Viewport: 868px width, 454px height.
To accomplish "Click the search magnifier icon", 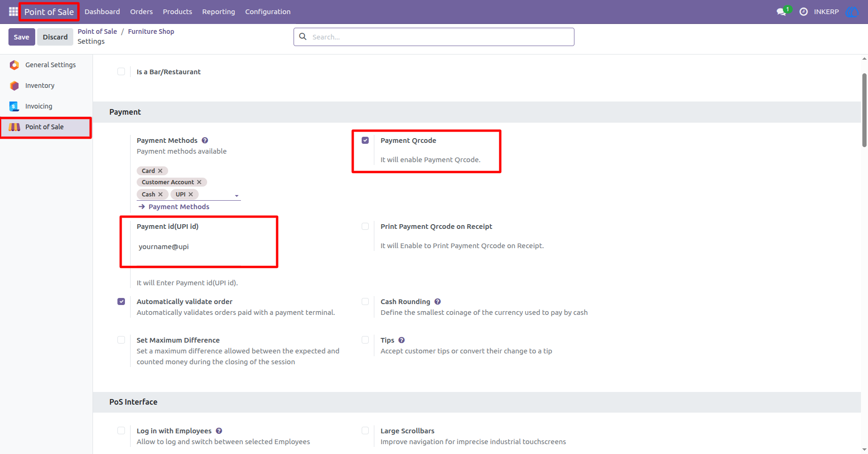I will [303, 37].
